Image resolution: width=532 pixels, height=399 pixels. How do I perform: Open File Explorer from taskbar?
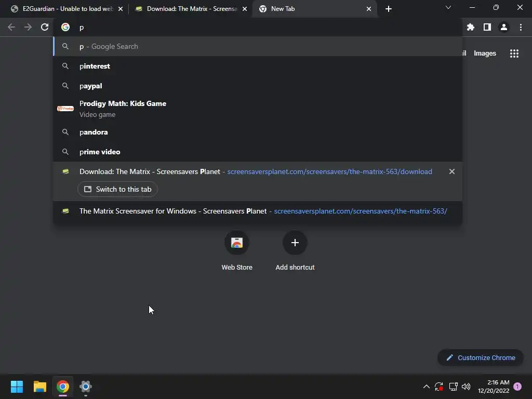[39, 387]
